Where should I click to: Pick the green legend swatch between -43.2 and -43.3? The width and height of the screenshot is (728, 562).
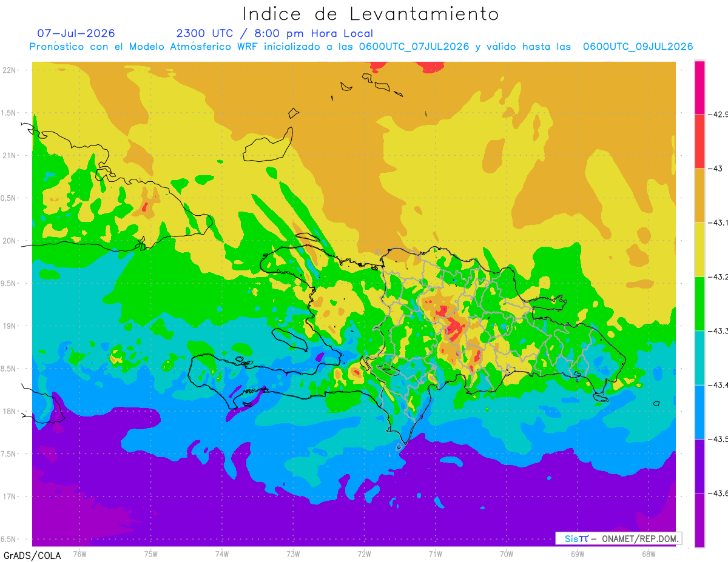coord(699,303)
